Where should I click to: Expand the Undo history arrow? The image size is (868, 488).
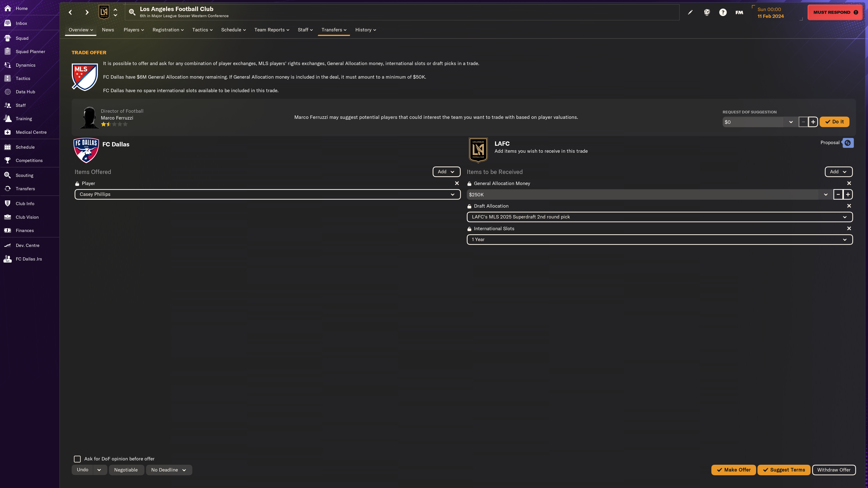tap(99, 470)
